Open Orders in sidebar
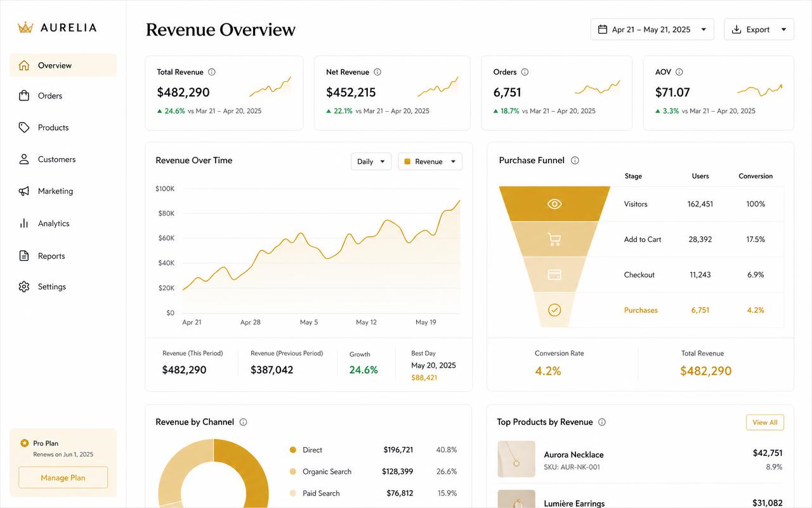The width and height of the screenshot is (812, 508). coord(63,96)
